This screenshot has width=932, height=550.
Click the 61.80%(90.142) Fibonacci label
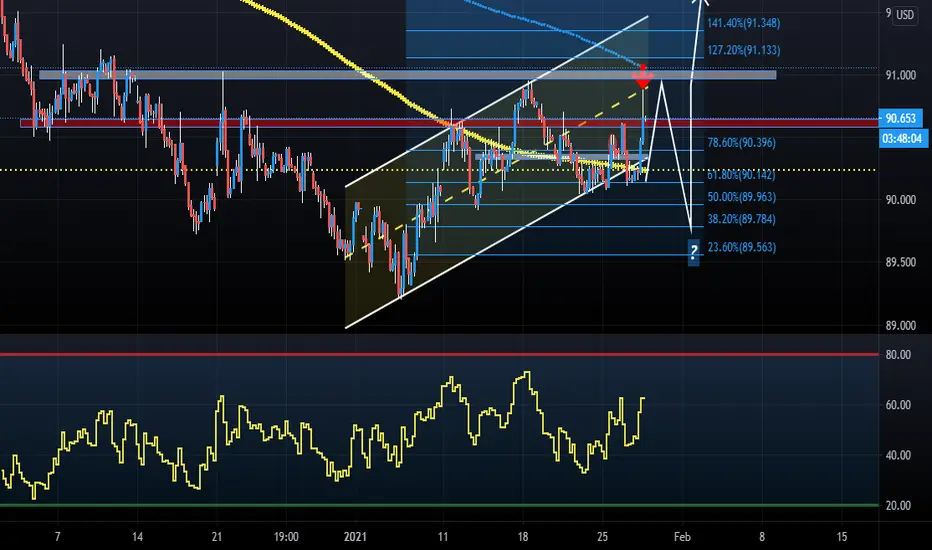pos(741,175)
